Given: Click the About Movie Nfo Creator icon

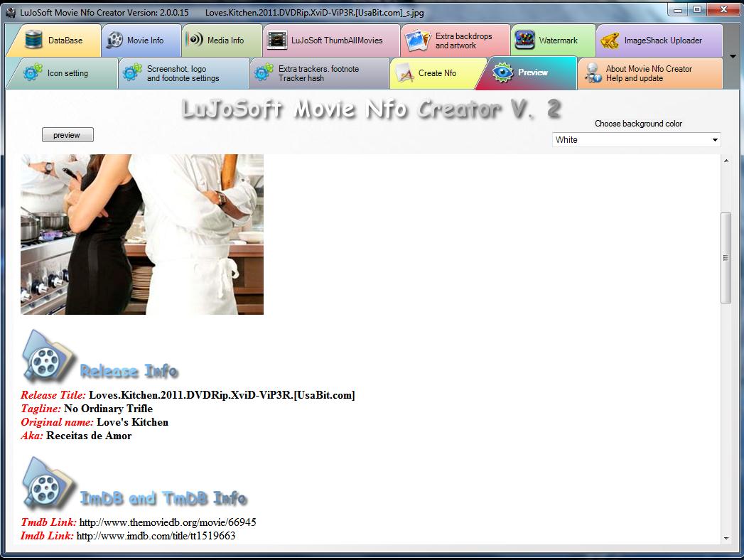Looking at the screenshot, I should click(593, 73).
